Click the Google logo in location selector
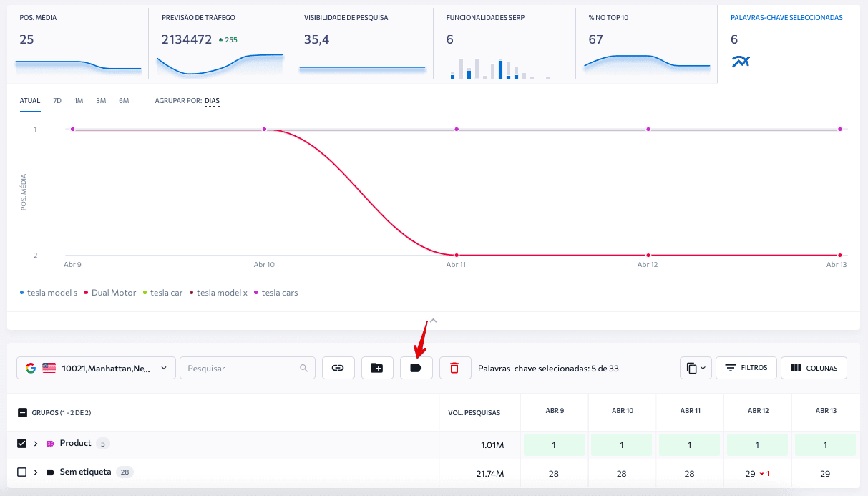868x496 pixels. pos(30,368)
